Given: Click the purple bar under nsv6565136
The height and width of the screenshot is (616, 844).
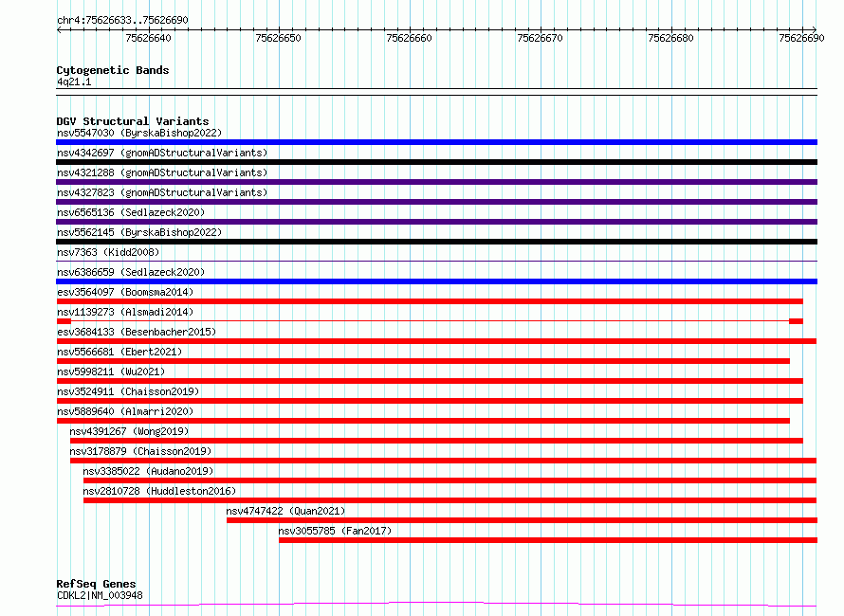Looking at the screenshot, I should 436,222.
